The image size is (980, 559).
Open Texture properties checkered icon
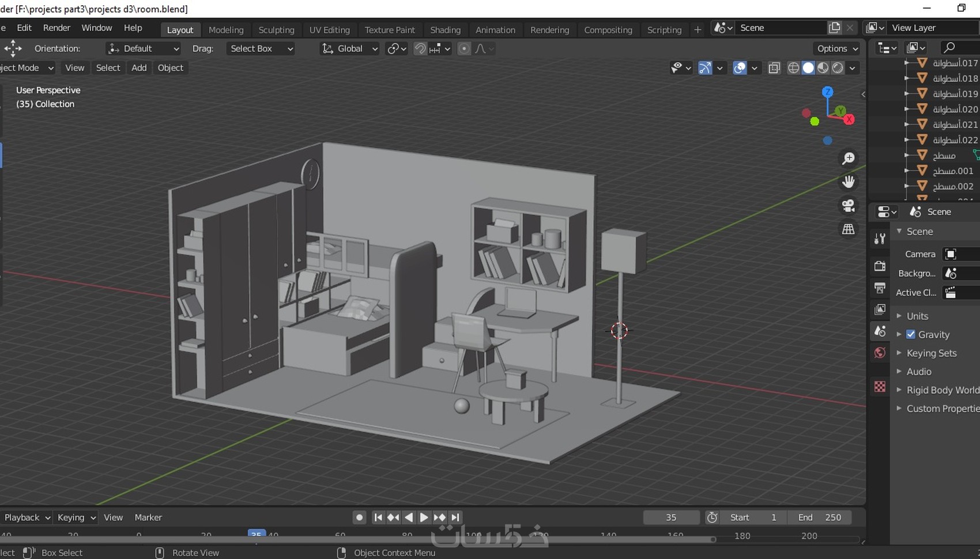880,387
